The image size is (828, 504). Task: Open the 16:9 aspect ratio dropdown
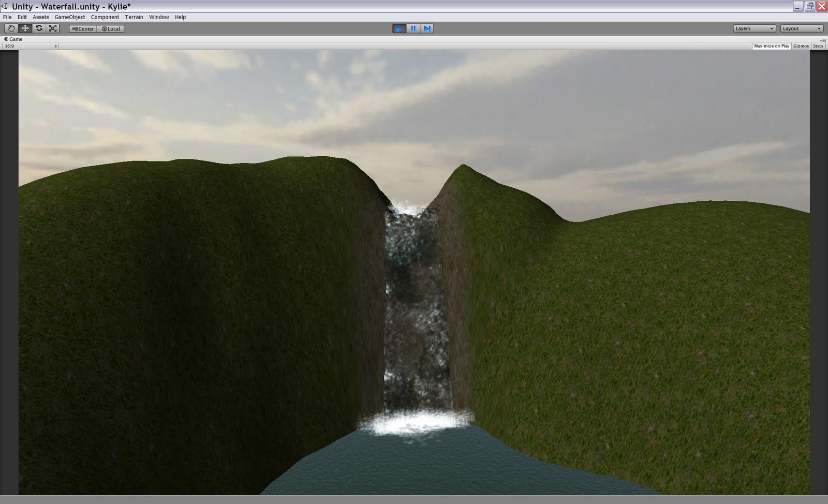click(x=28, y=46)
